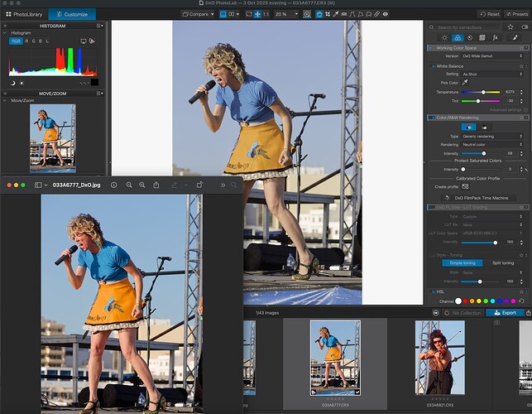Adjust the Temperature slider
This screenshot has height=414, width=532.
[484, 92]
